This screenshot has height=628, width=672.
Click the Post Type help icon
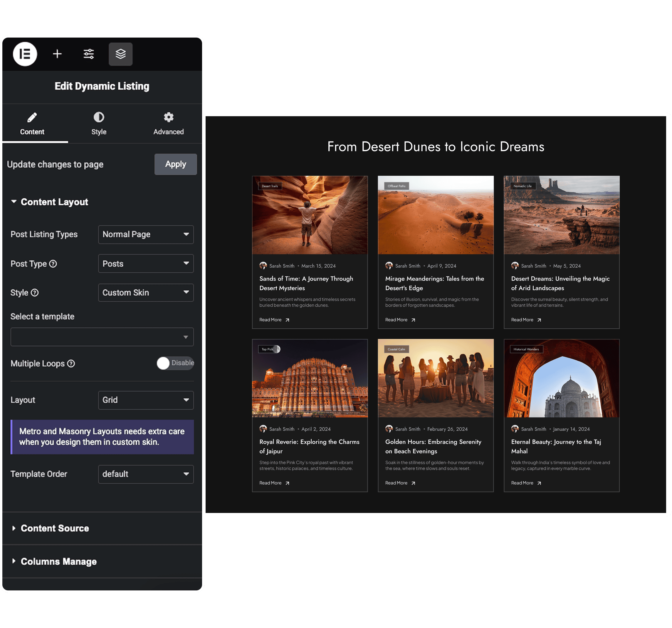click(53, 264)
